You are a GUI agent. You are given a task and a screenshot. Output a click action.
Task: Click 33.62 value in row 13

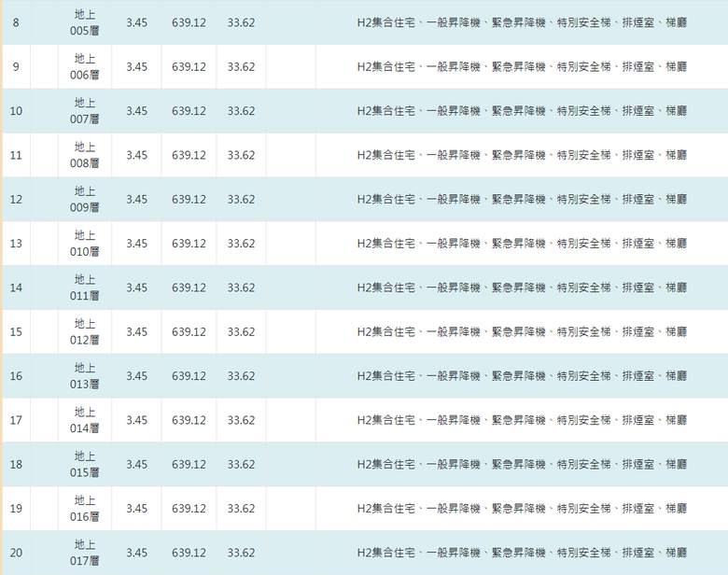point(241,244)
